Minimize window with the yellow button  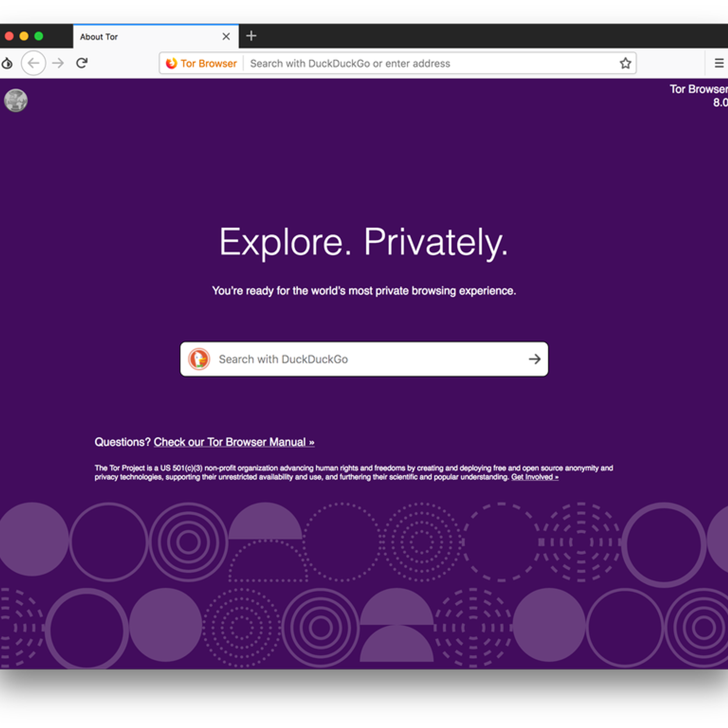[24, 36]
